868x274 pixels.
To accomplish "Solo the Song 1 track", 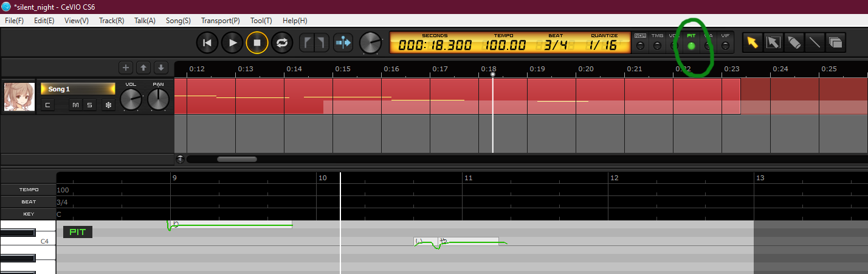I will tap(89, 105).
